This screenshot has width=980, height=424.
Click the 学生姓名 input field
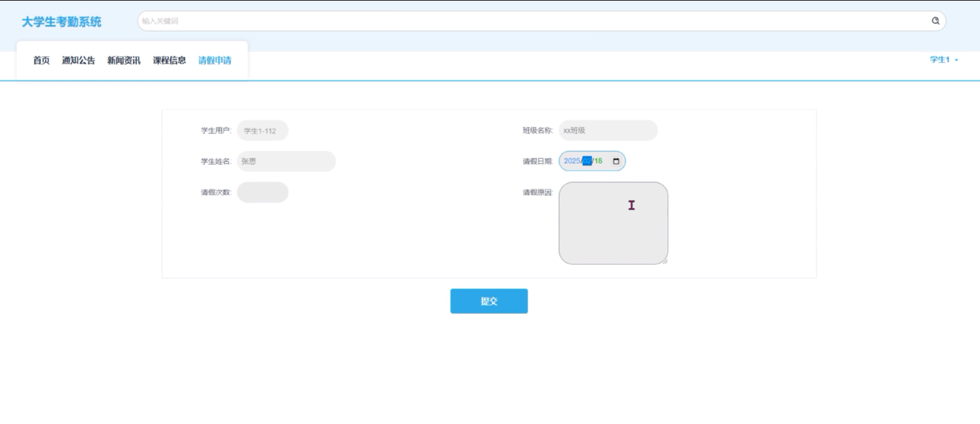[x=286, y=161]
